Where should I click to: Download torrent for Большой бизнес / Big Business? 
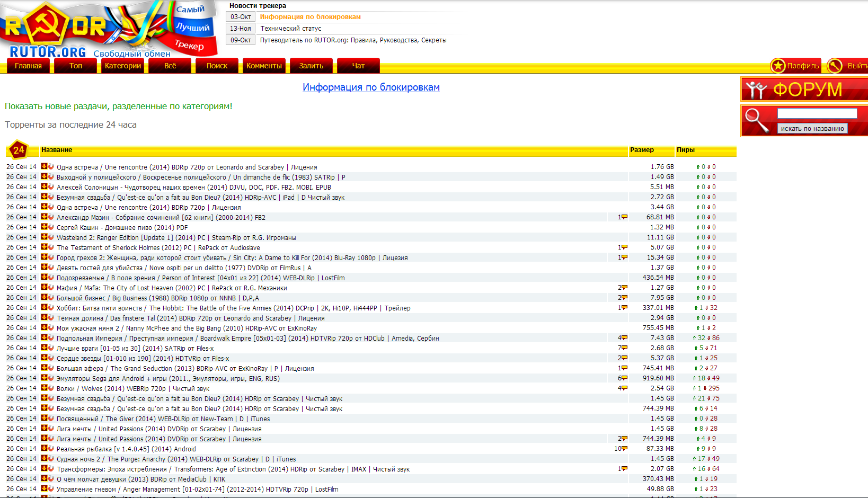(45, 297)
